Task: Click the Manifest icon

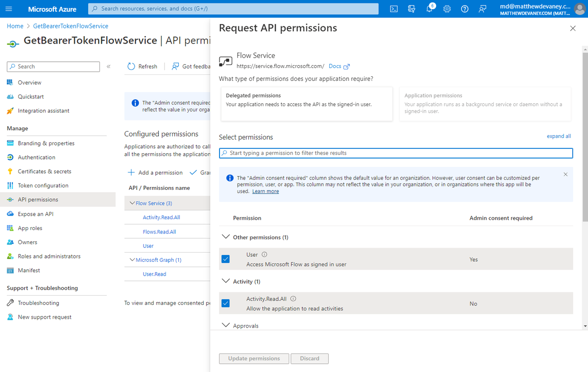Action: [10, 270]
